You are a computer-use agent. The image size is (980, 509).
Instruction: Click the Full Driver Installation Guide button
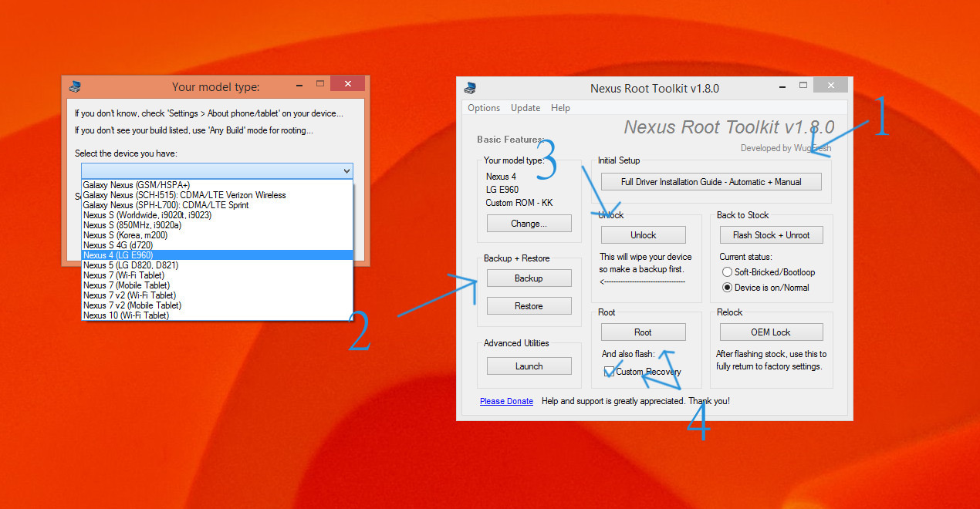(711, 182)
